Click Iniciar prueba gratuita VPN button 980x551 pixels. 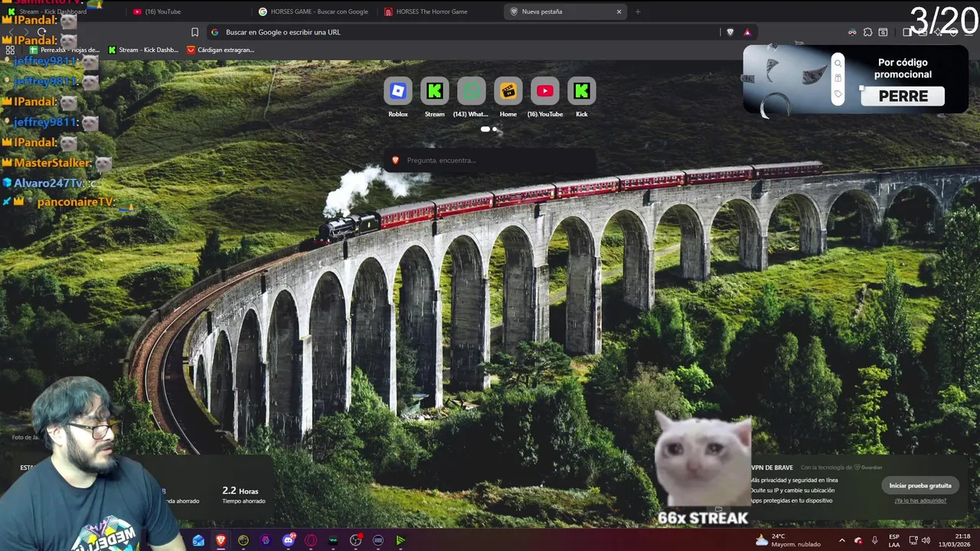[x=920, y=485]
